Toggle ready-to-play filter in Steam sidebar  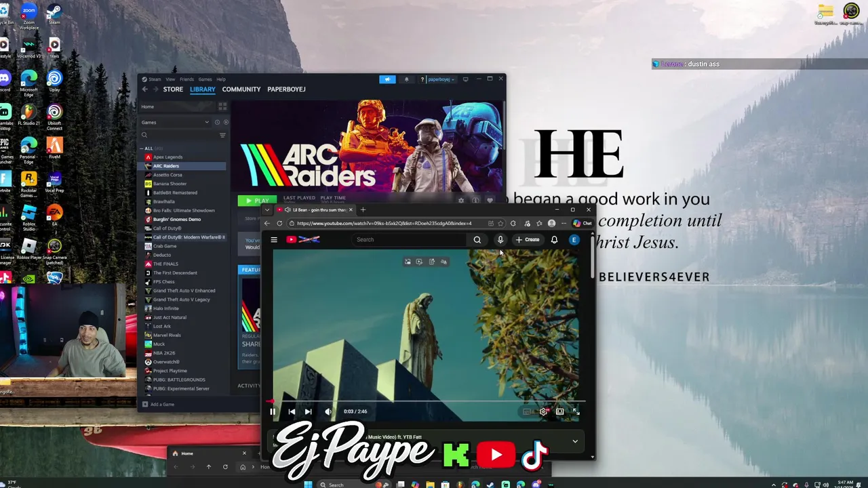(226, 123)
